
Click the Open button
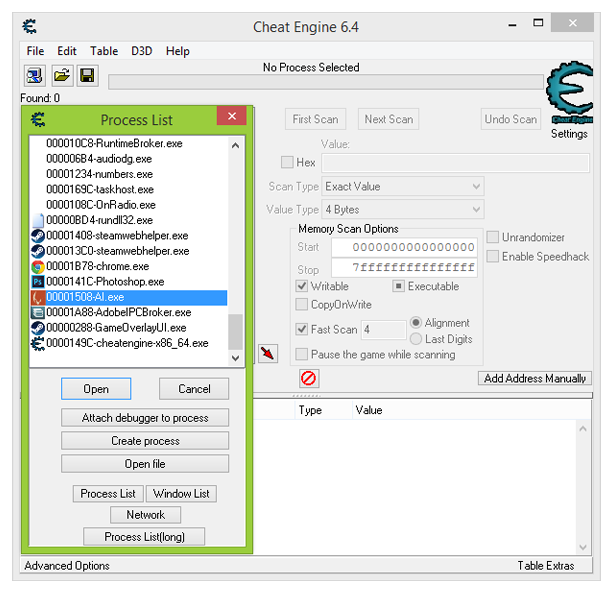(96, 389)
